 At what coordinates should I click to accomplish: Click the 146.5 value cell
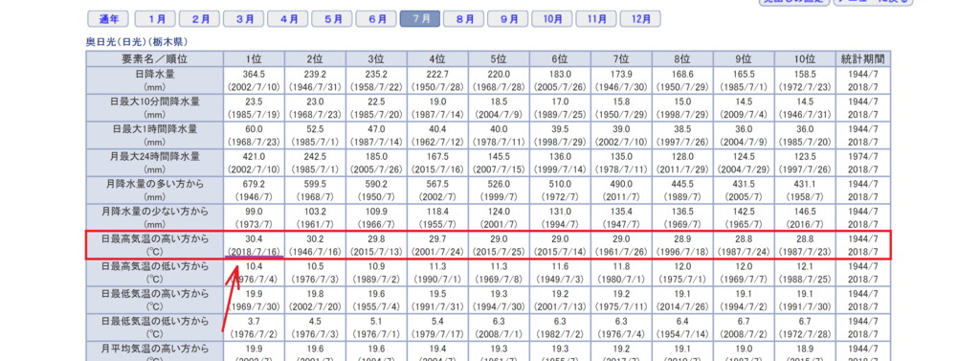[x=805, y=212]
